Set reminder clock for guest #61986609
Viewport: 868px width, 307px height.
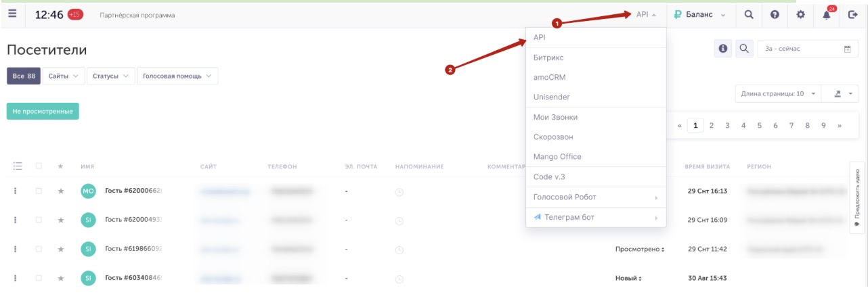point(399,250)
